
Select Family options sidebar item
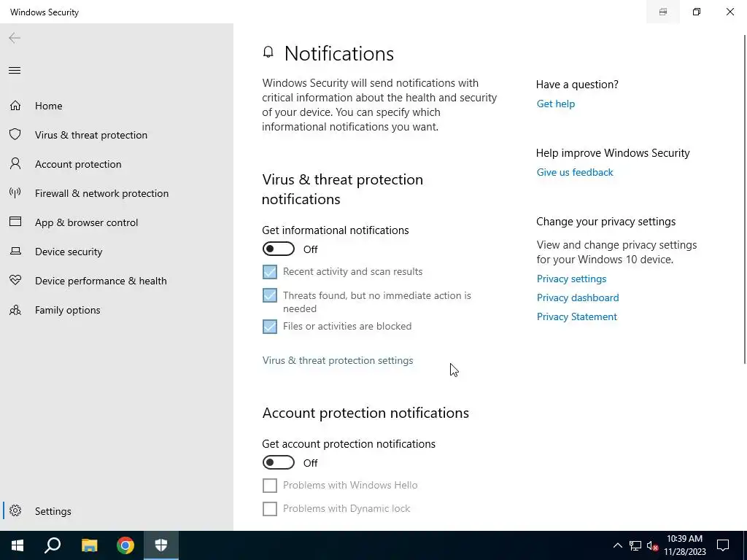[117, 310]
